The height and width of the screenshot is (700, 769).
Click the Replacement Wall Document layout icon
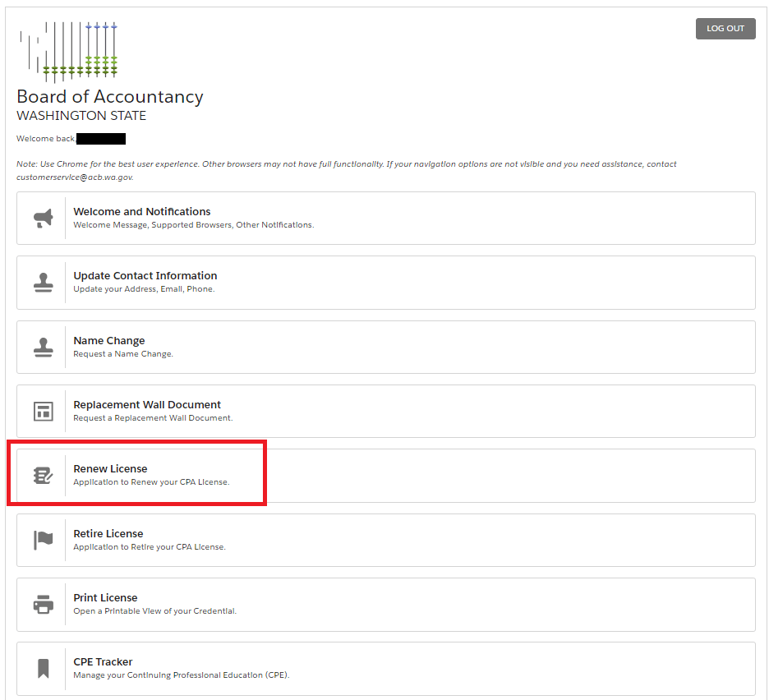tap(43, 411)
